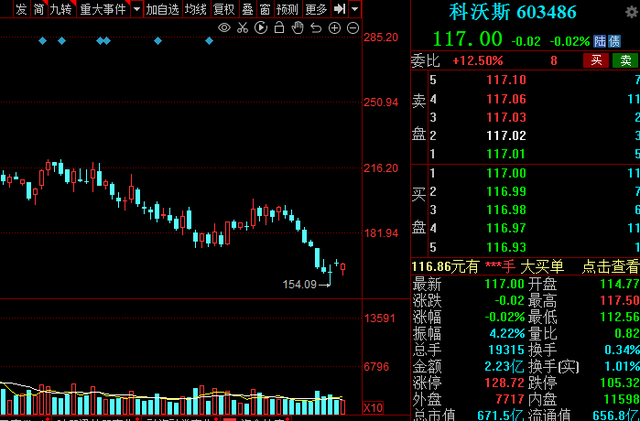Viewport: 640px width, 421px height.
Task: Click sell level 1 price 117.01
Action: 506,154
